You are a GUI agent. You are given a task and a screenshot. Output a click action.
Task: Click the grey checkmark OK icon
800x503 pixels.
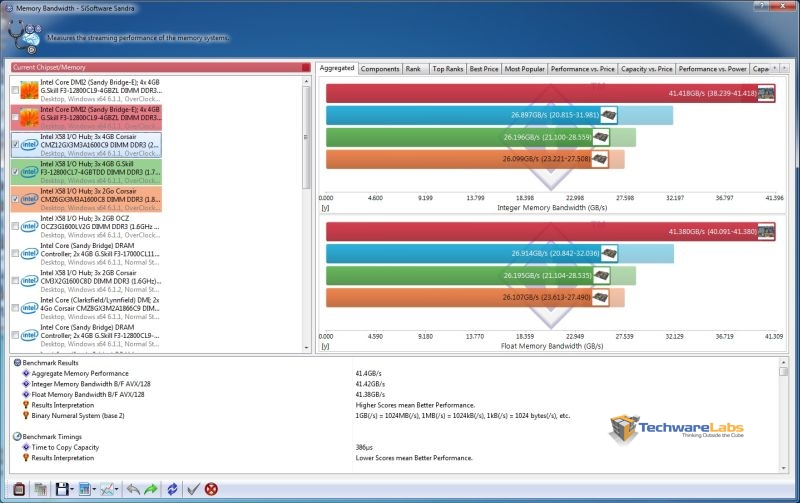(193, 490)
